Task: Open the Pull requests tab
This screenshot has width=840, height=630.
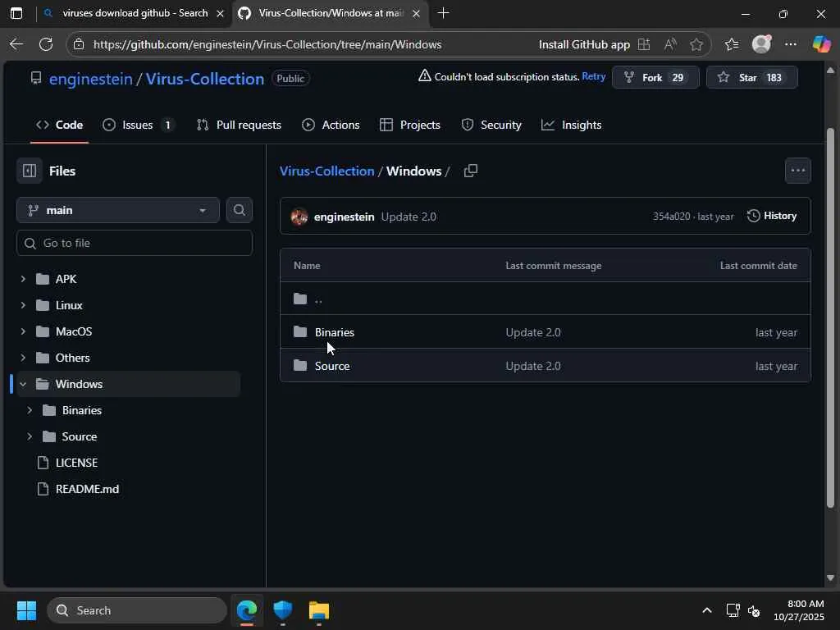Action: (x=239, y=125)
